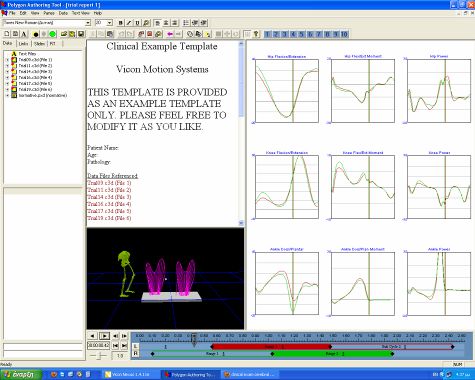The width and height of the screenshot is (475, 380).
Task: Play the 3D animation
Action: click(104, 336)
